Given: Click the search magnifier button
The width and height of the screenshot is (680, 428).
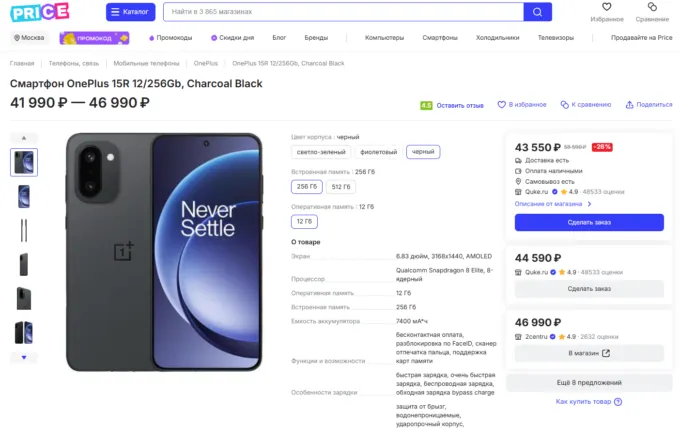Looking at the screenshot, I should (x=537, y=12).
